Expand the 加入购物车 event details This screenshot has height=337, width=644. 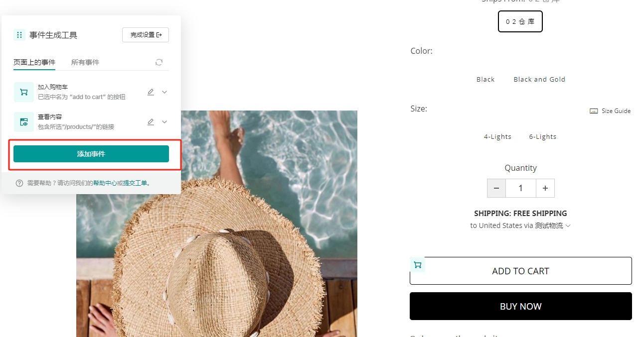point(164,92)
